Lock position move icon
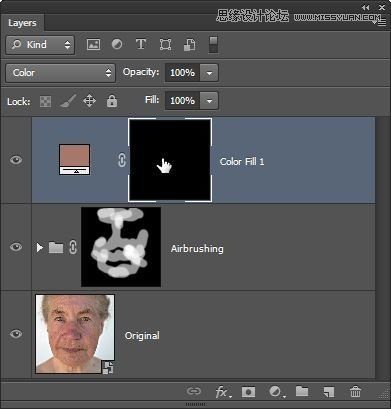The image size is (391, 409). tap(89, 101)
